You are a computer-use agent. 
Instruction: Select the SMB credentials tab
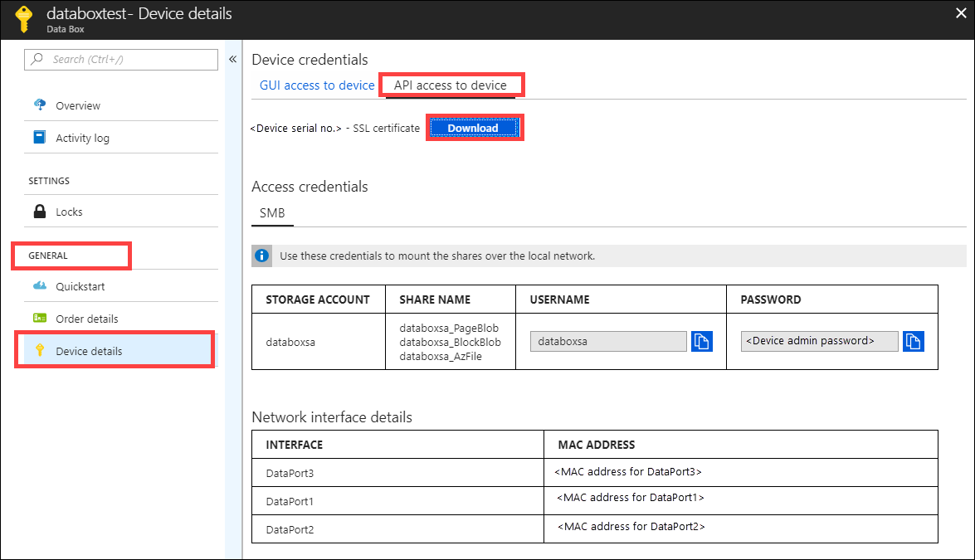coord(272,213)
